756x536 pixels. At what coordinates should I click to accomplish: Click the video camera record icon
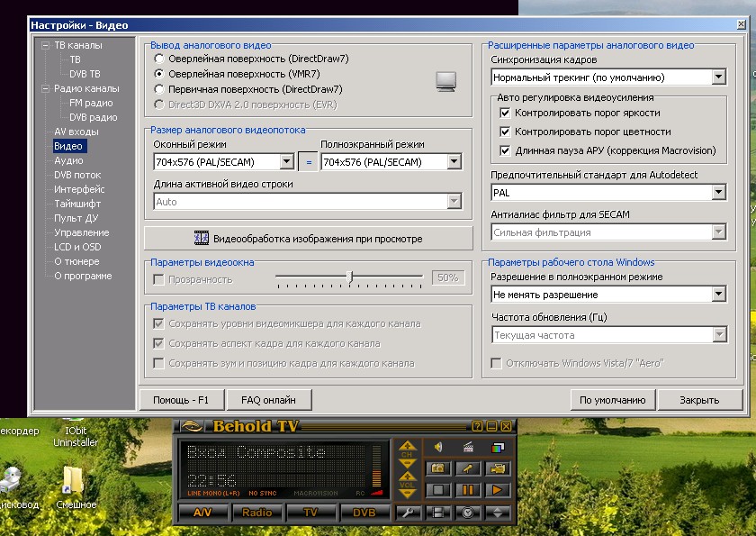tap(498, 468)
